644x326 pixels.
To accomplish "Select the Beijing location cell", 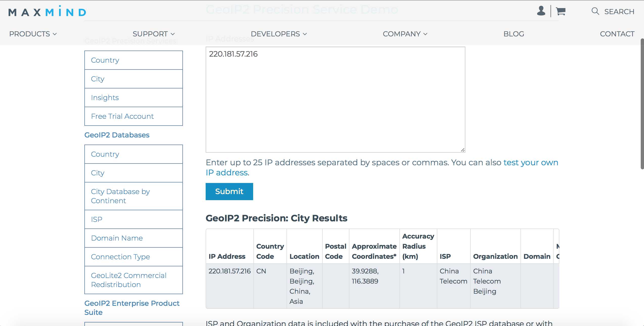I will 304,286.
